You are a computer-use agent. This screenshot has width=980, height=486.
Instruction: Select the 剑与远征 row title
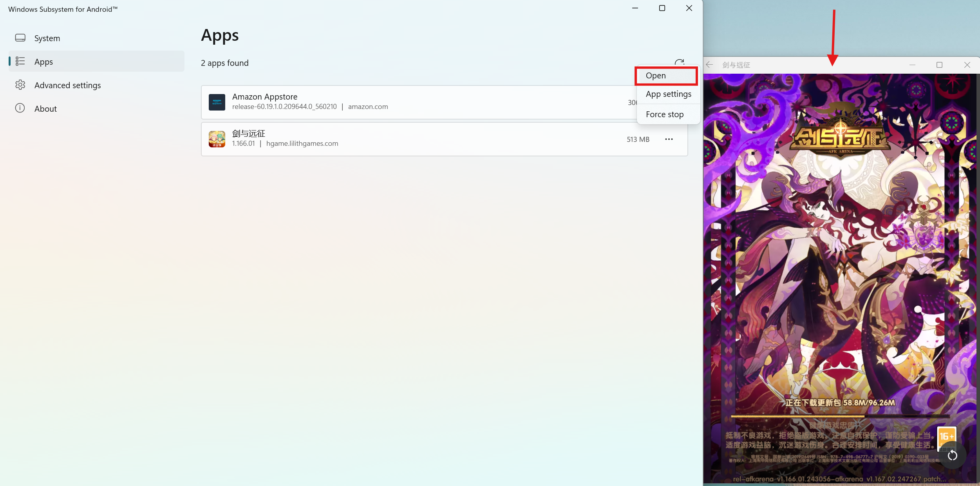click(x=249, y=133)
